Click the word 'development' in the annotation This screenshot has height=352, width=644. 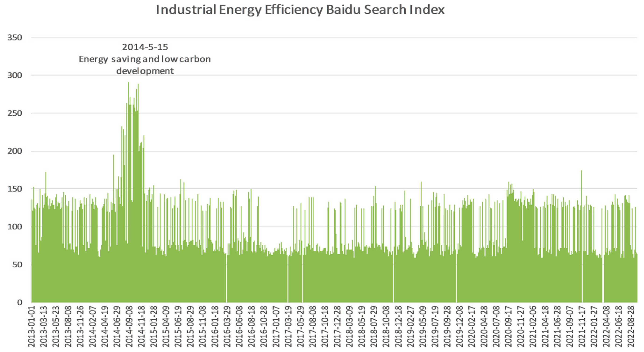click(145, 71)
